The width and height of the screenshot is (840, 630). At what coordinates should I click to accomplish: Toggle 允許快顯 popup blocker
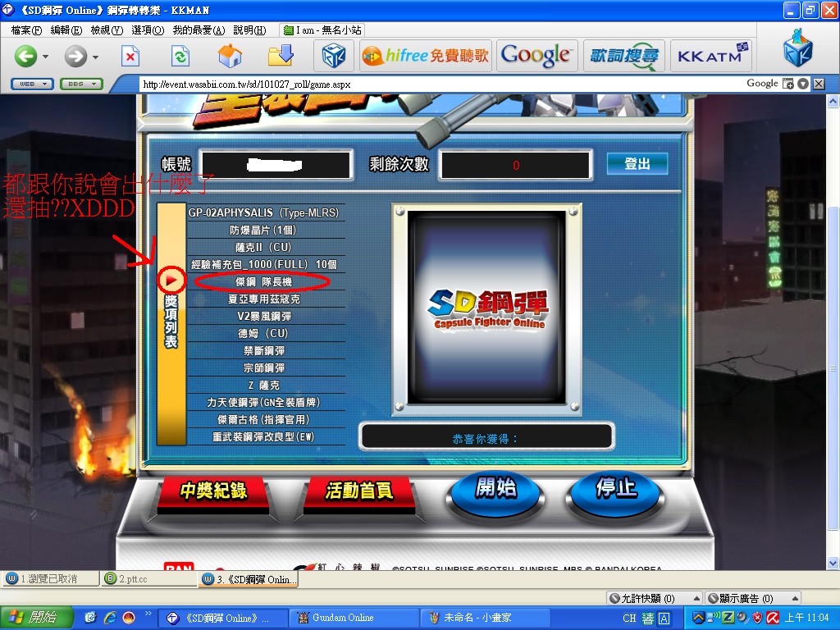coord(642,598)
